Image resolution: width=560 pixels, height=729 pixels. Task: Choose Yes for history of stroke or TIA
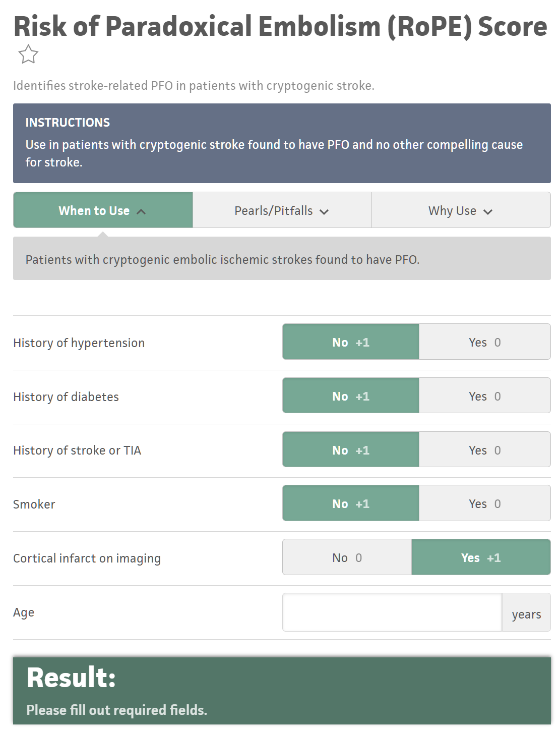pyautogui.click(x=485, y=450)
